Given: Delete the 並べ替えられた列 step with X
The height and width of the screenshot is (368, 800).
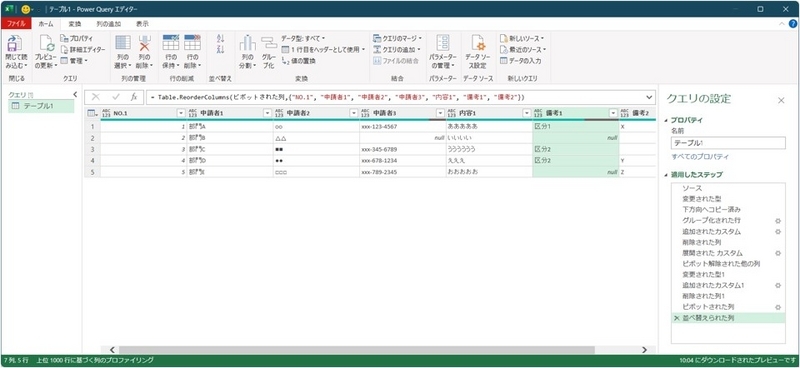Looking at the screenshot, I should (677, 318).
